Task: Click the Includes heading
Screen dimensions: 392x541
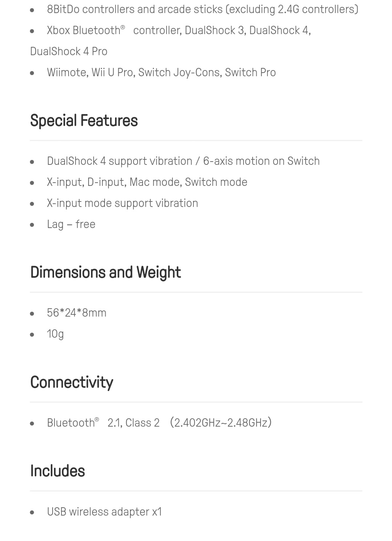Action: click(57, 471)
